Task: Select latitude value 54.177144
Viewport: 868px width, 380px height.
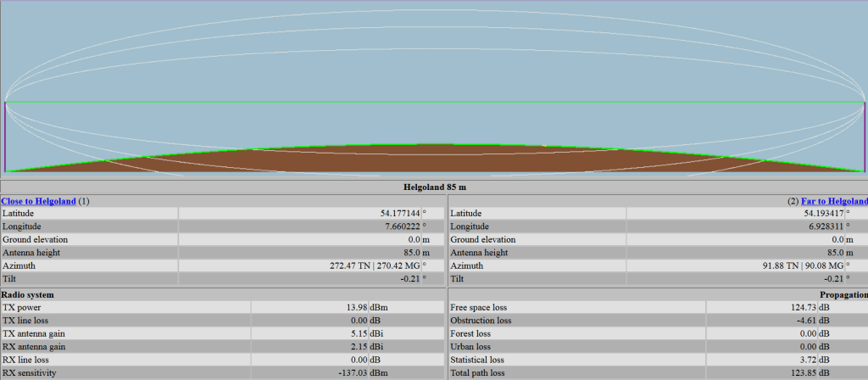Action: [398, 214]
